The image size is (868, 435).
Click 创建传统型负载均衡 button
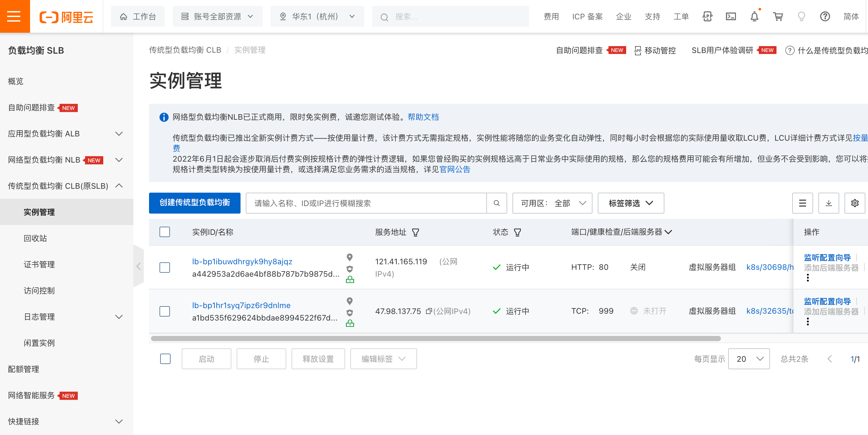pos(195,203)
